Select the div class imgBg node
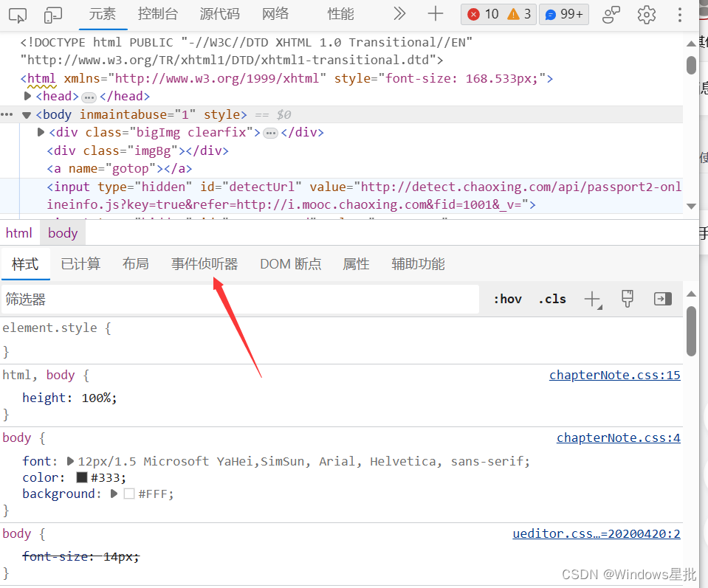This screenshot has height=588, width=708. click(x=138, y=151)
